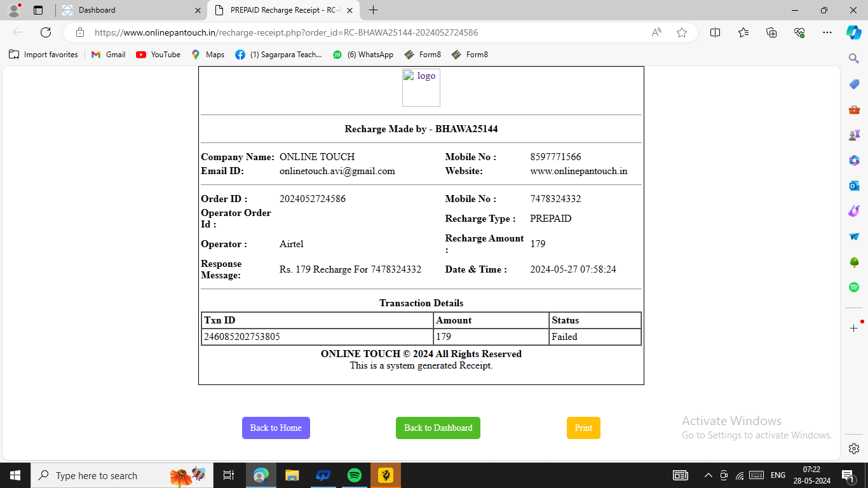This screenshot has width=868, height=488.
Task: Toggle split screen view
Action: tap(715, 32)
